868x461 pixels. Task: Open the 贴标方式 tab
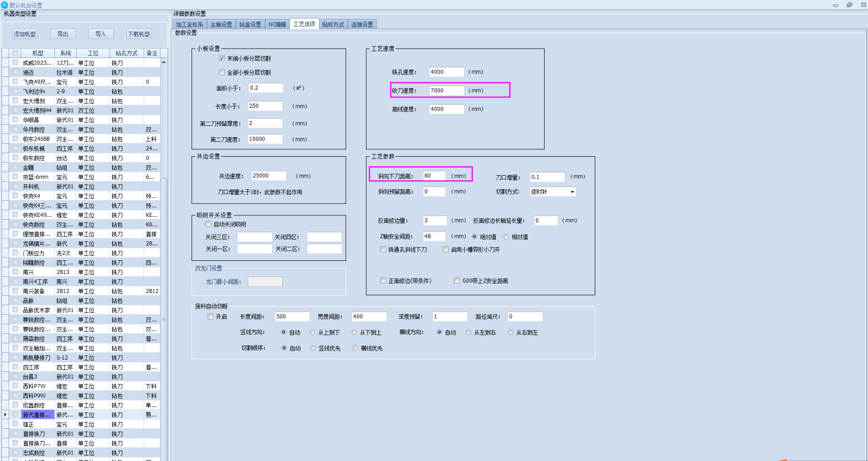point(333,24)
